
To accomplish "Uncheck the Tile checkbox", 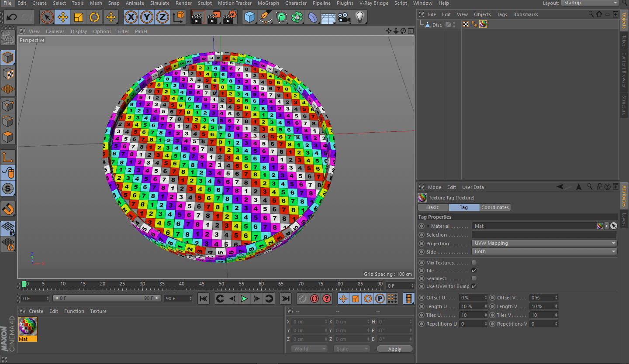I will pos(474,271).
